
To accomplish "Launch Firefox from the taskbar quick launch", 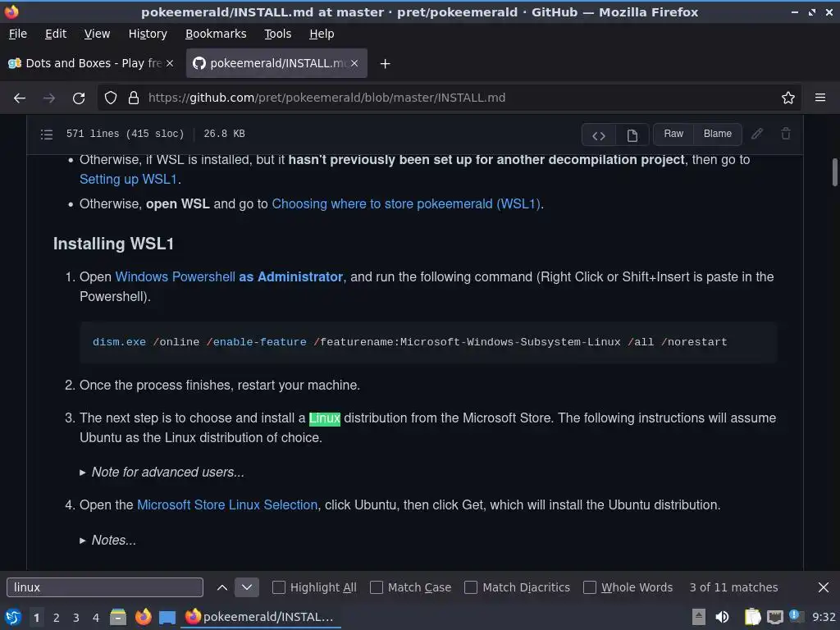I will 143,617.
